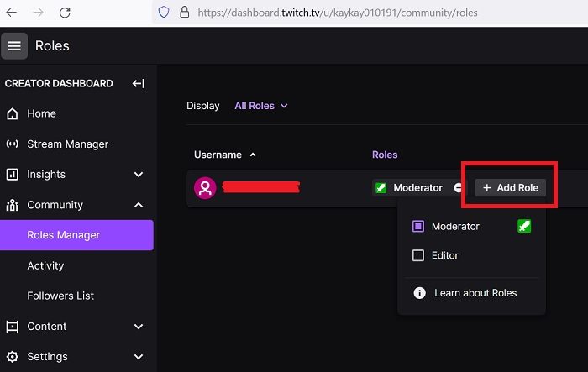Click green sword icon beside Moderator option
Screen dimensions: 588x372
(x=524, y=226)
